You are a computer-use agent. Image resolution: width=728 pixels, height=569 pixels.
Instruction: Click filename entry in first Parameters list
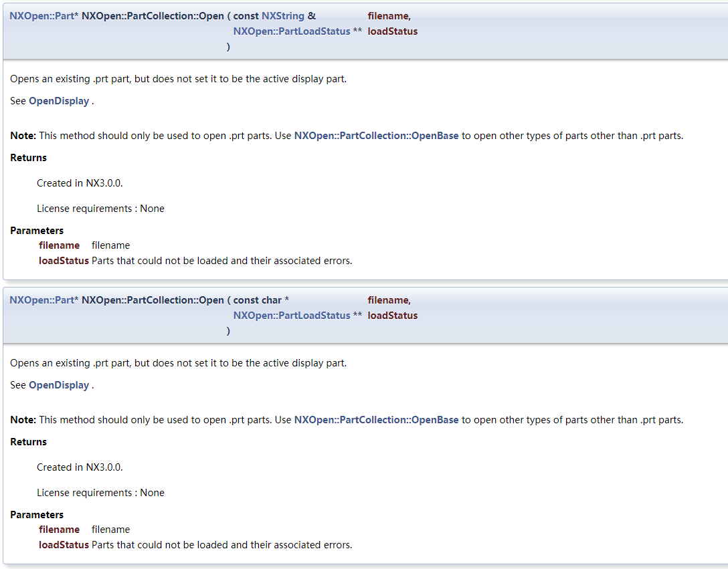[x=59, y=245]
